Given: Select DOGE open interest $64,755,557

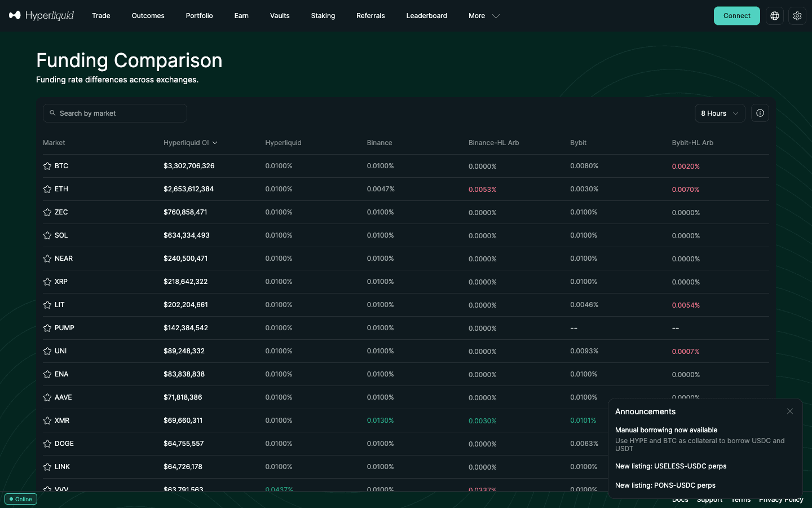Looking at the screenshot, I should pyautogui.click(x=184, y=444).
